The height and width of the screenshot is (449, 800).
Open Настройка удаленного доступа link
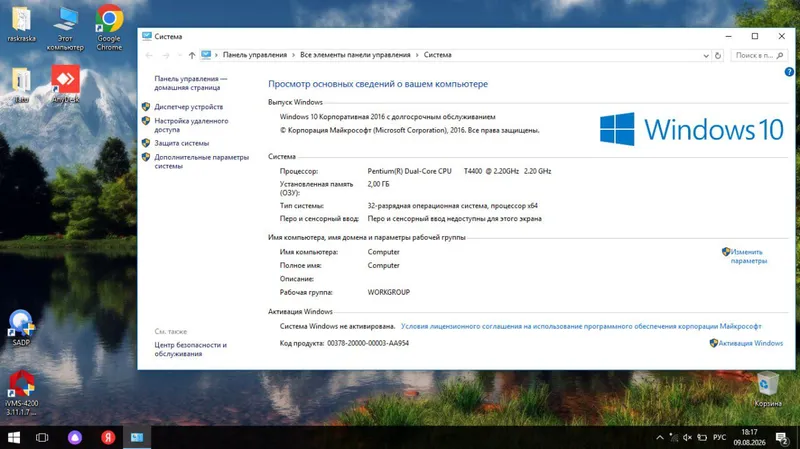(191, 126)
